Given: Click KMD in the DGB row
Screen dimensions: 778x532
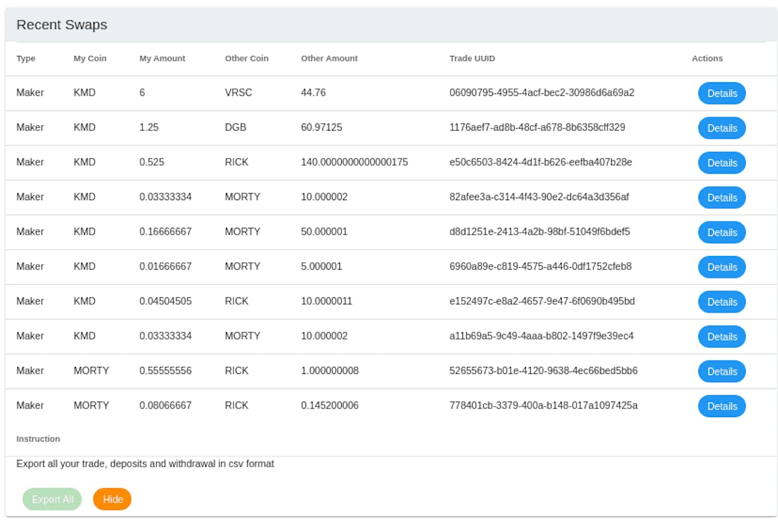Looking at the screenshot, I should (85, 127).
